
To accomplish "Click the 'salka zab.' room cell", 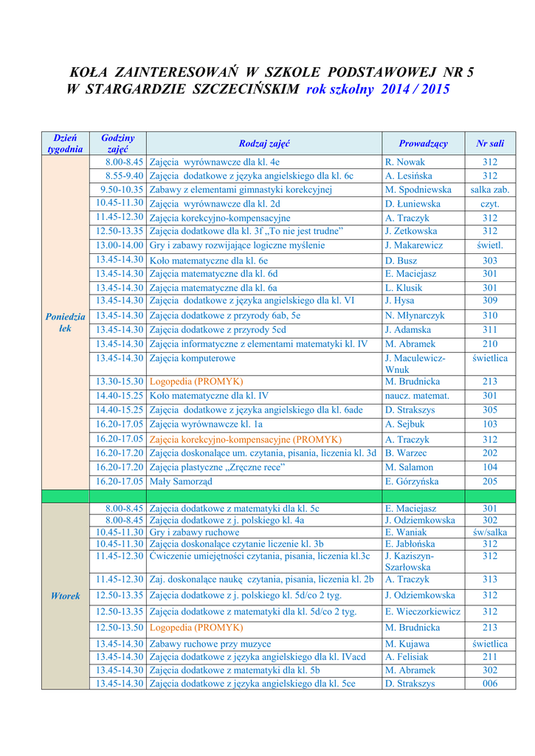I will pos(490,190).
